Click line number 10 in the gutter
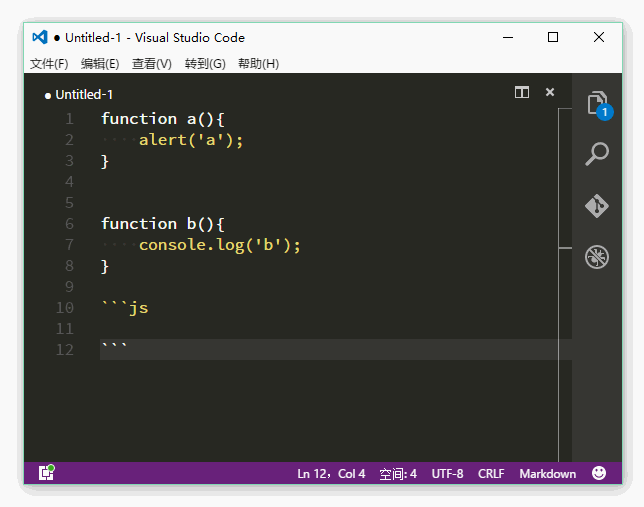 [x=65, y=308]
